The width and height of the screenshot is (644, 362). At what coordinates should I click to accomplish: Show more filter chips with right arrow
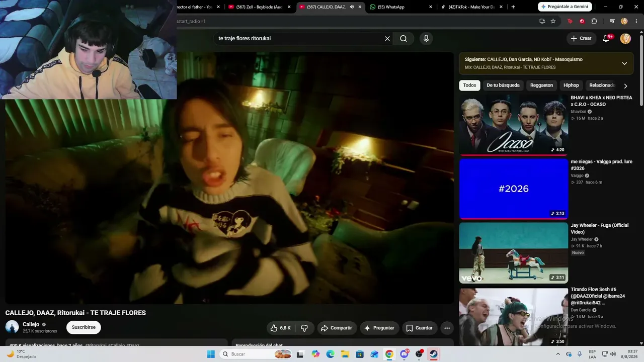(x=625, y=86)
